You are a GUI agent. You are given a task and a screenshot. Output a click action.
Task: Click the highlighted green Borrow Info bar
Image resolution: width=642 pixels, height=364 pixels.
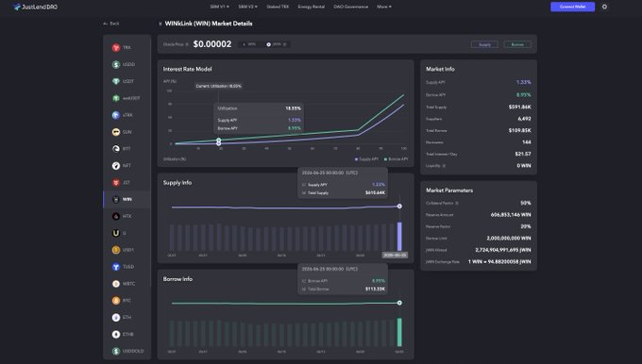[x=399, y=332]
